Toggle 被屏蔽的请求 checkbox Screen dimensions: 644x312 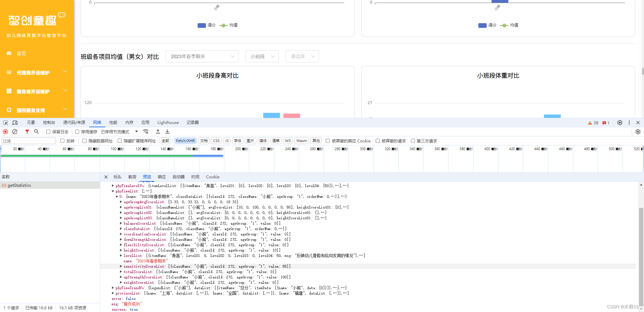pyautogui.click(x=378, y=141)
